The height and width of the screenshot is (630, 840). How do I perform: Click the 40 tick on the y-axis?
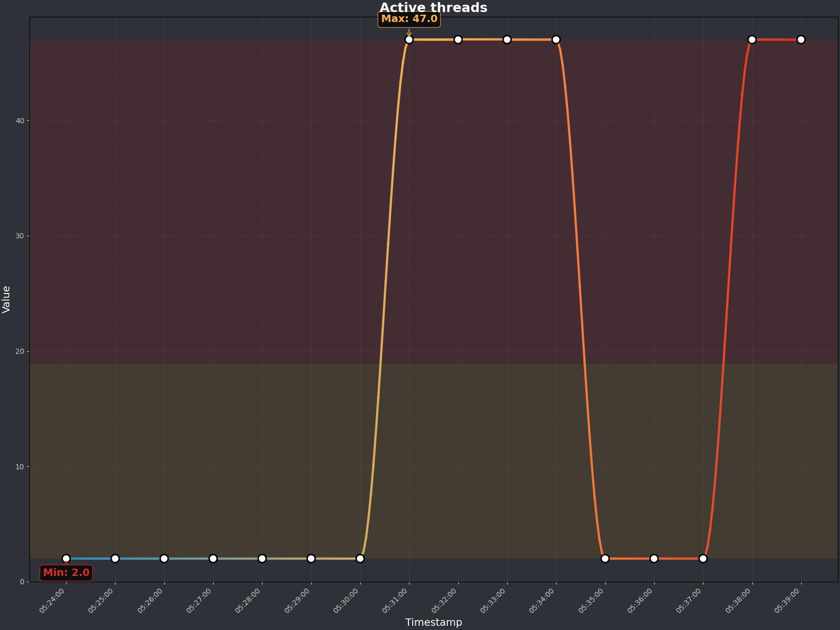tap(20, 121)
